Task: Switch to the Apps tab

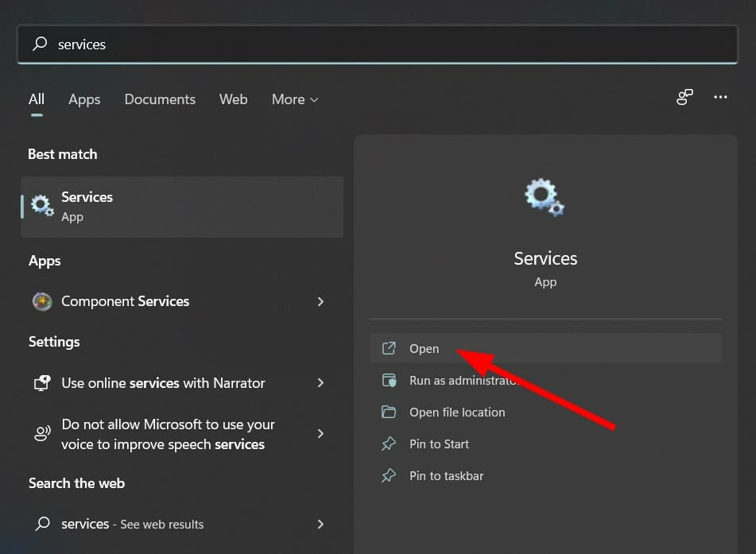Action: [84, 99]
